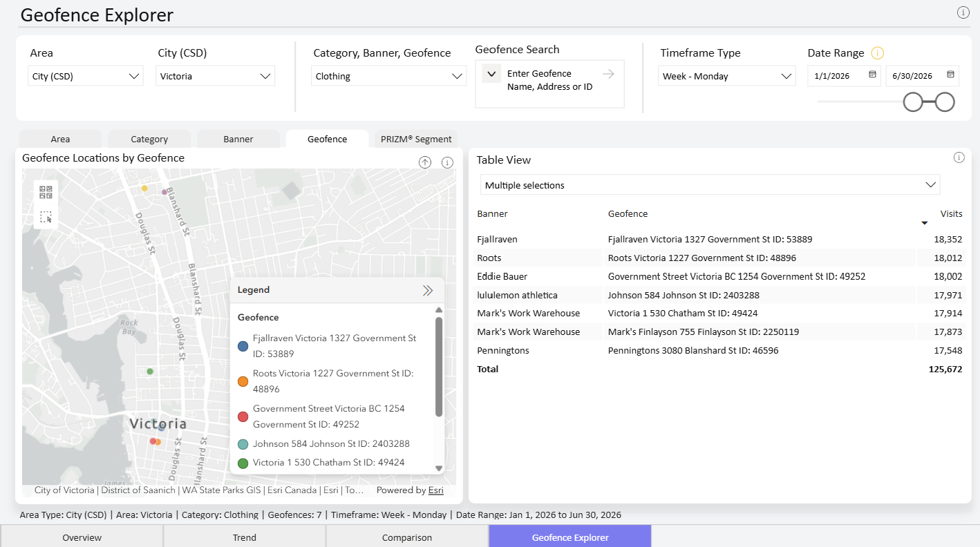This screenshot has width=980, height=547.
Task: Switch to the Category tab
Action: [x=149, y=139]
